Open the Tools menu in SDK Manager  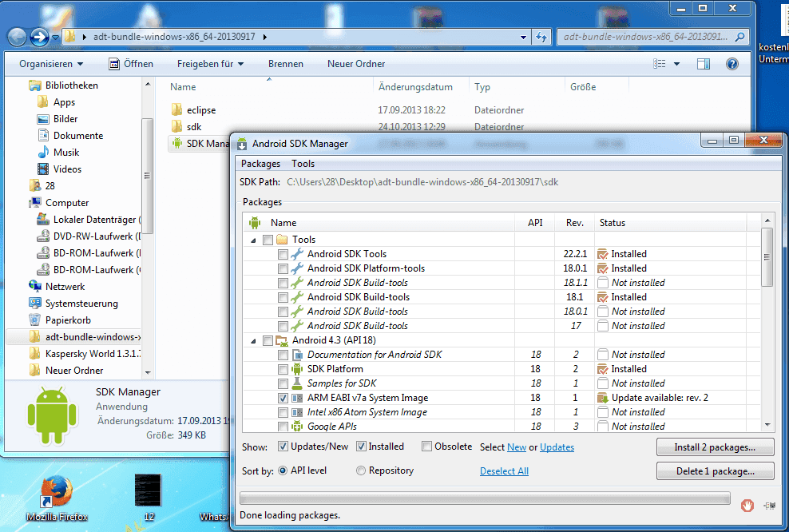(303, 164)
